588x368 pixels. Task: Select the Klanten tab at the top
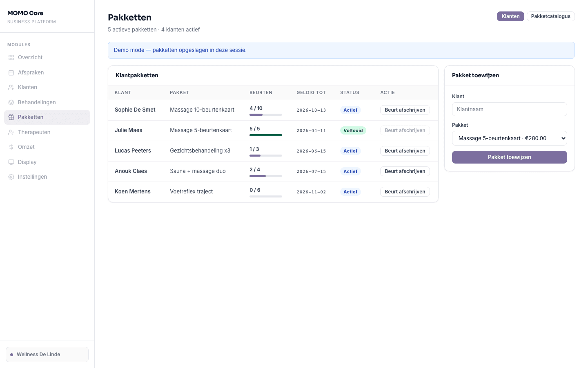[x=510, y=16]
